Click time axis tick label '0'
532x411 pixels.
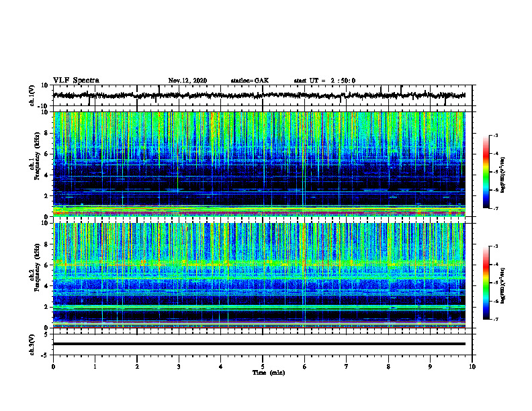pyautogui.click(x=53, y=367)
